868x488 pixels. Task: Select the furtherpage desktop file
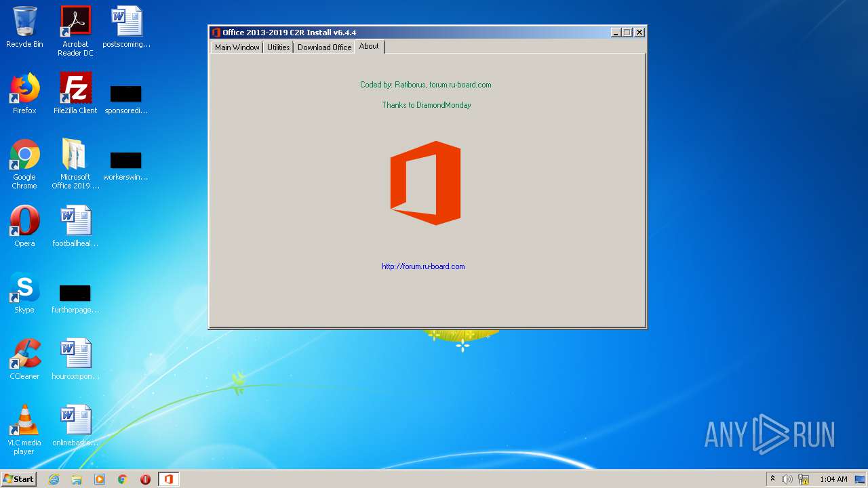click(75, 298)
